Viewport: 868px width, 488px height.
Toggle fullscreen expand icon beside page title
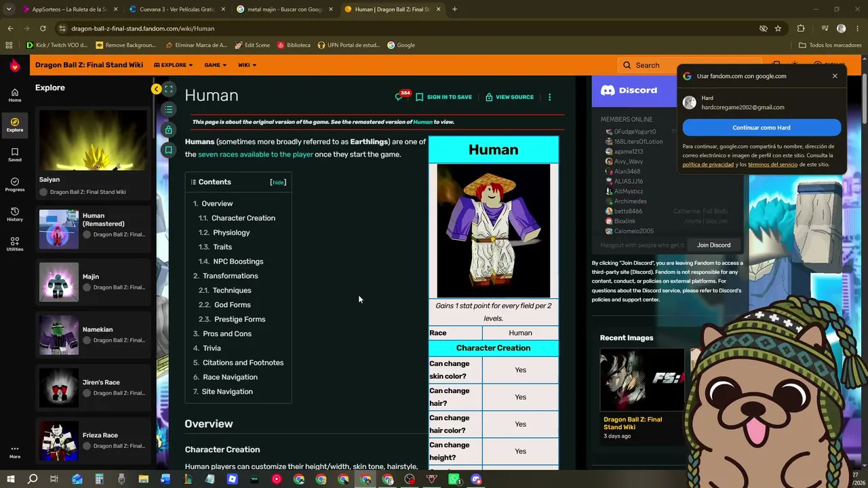click(x=169, y=89)
